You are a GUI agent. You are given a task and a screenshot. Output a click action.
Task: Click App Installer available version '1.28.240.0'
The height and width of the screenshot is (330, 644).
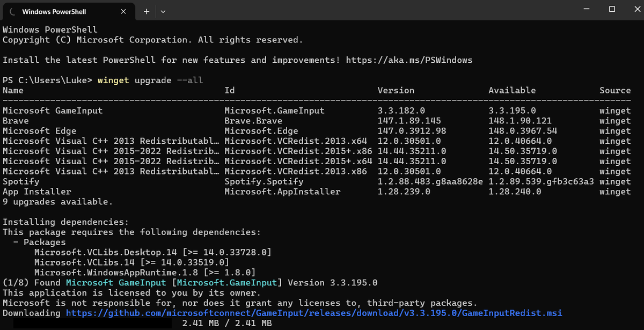(x=515, y=192)
